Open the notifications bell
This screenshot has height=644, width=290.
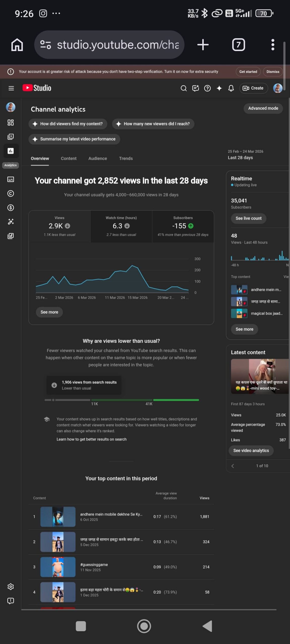231,88
